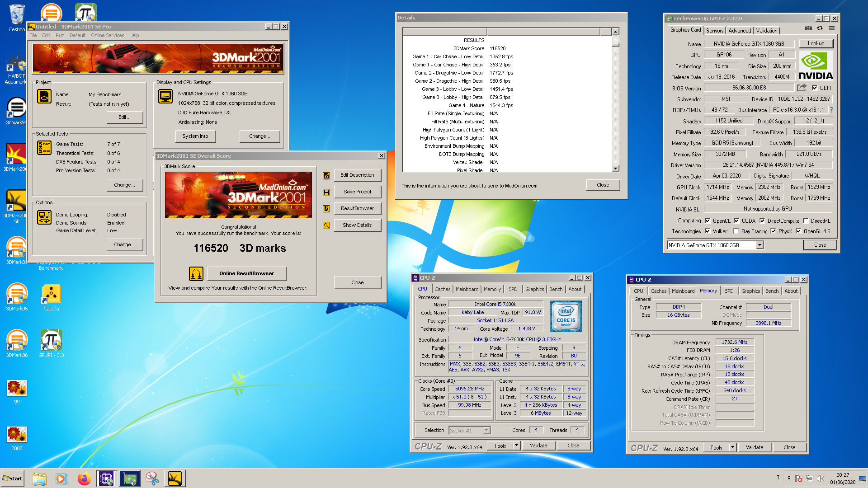868x488 pixels.
Task: Click the scroll up arrow in Details
Action: click(615, 32)
